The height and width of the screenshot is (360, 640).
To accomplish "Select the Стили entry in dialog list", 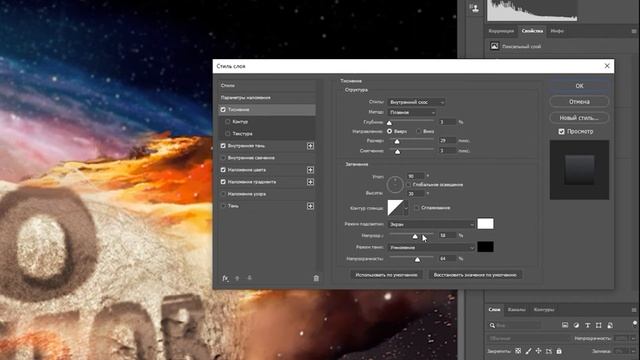I will [x=267, y=86].
